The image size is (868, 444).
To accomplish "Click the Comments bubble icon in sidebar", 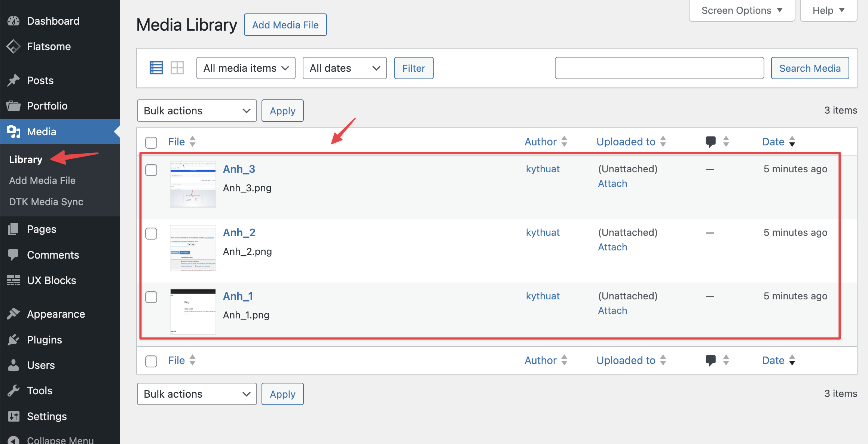I will (x=13, y=255).
